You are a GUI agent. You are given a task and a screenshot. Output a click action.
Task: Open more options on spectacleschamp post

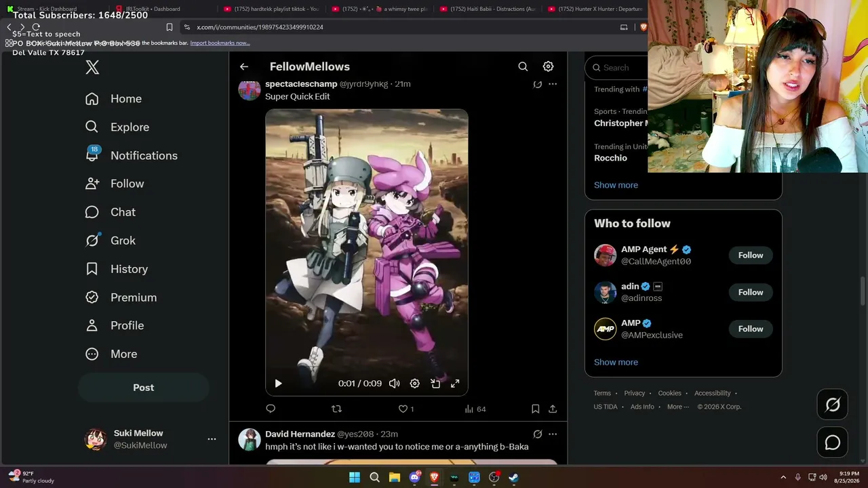(553, 84)
